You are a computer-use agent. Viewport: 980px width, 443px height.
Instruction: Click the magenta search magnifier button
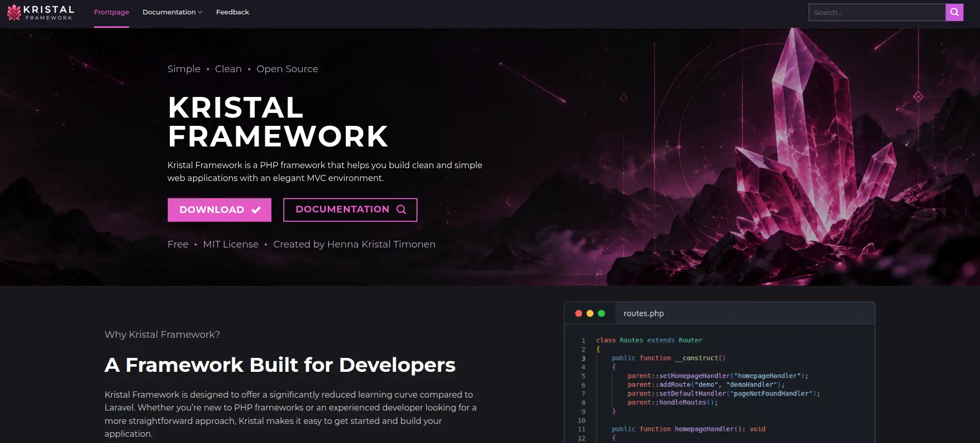pyautogui.click(x=954, y=12)
